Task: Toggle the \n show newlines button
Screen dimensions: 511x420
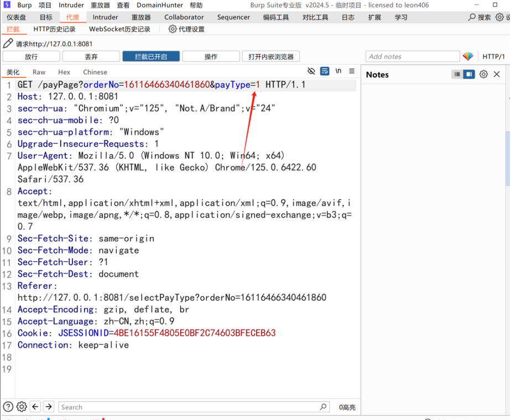Action: [x=338, y=71]
